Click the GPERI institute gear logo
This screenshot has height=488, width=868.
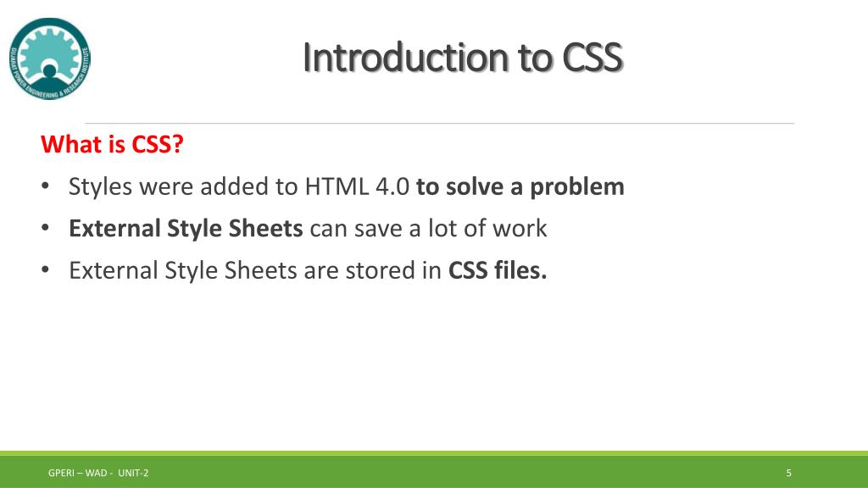coord(50,58)
